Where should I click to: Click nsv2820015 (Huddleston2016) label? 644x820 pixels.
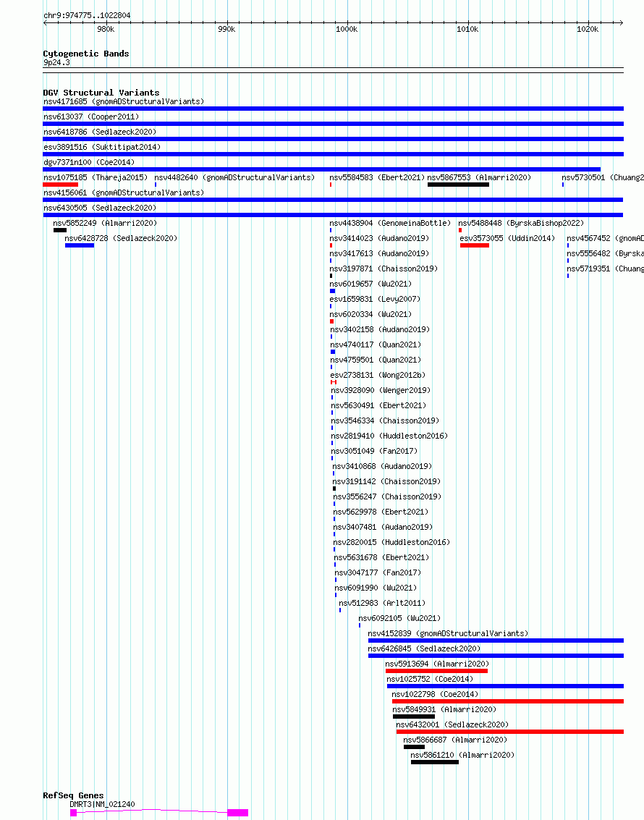coord(392,541)
